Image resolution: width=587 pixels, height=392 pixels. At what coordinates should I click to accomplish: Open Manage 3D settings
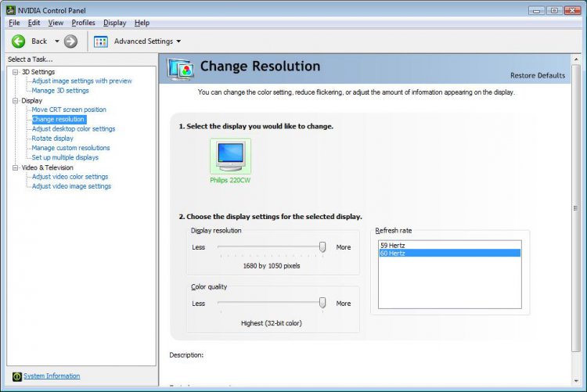point(60,91)
